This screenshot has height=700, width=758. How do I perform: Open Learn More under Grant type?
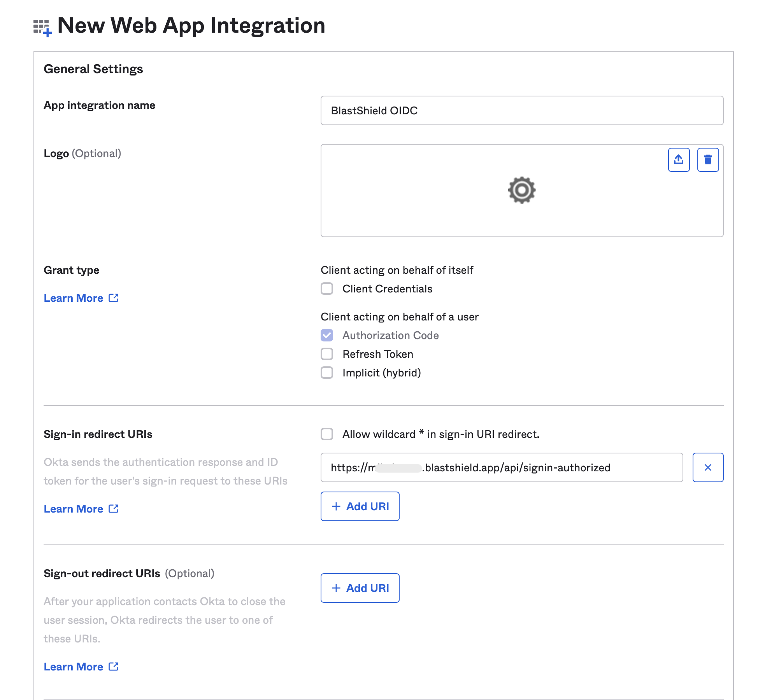74,298
